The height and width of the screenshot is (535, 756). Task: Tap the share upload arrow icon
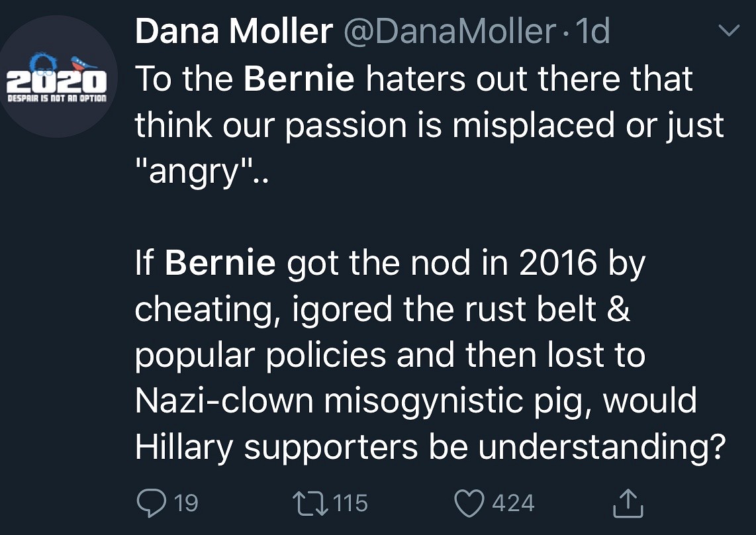tap(628, 503)
